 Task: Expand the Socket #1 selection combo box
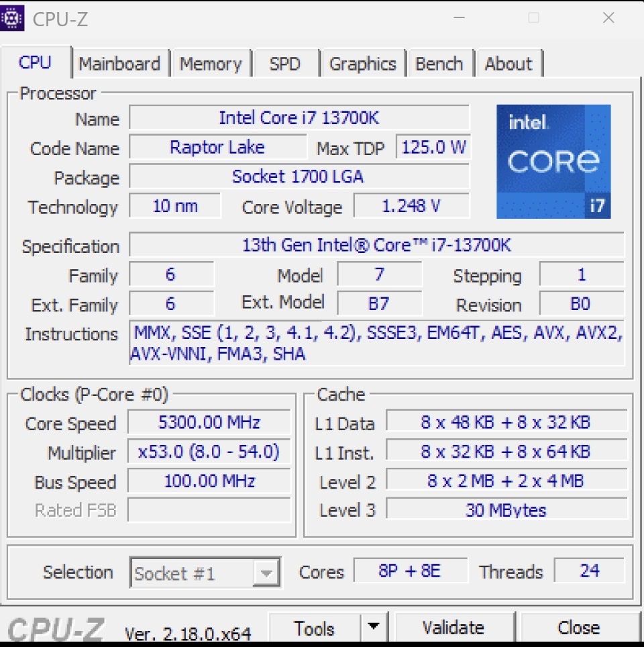(266, 574)
